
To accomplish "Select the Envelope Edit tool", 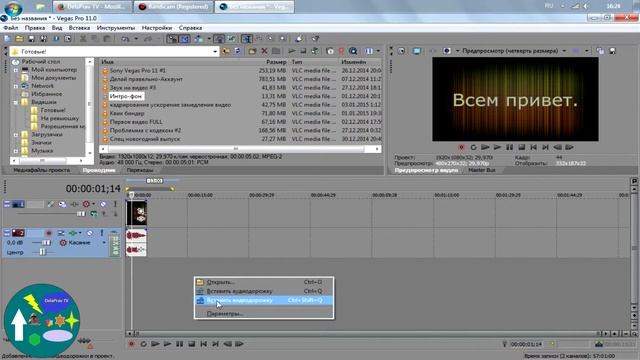I will (258, 39).
